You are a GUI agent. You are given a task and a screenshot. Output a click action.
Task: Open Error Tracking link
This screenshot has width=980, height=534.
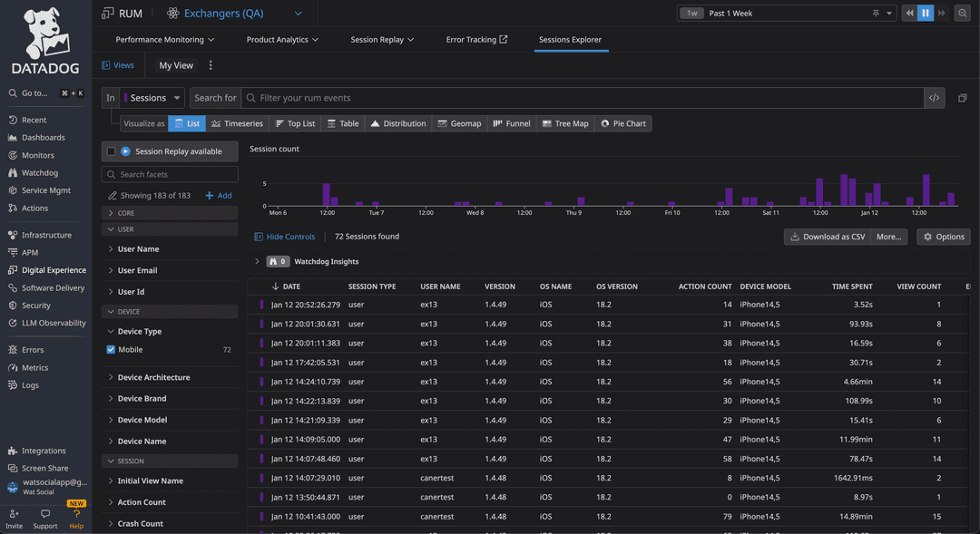[477, 39]
